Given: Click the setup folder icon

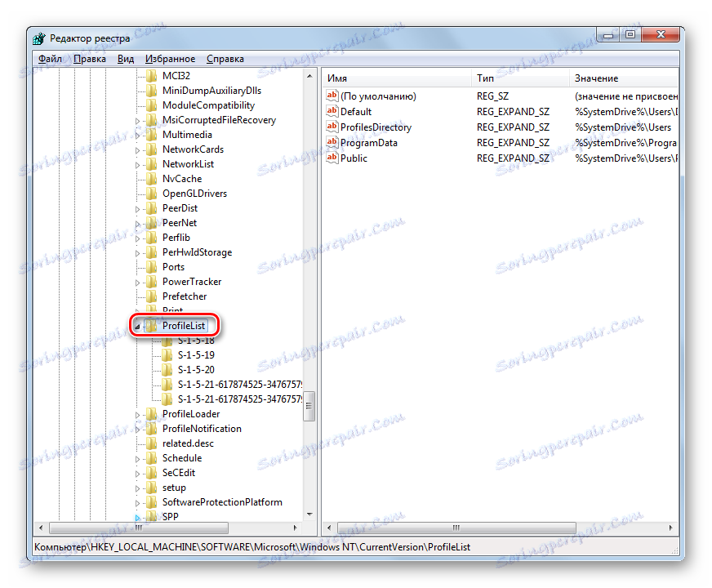Looking at the screenshot, I should coord(152,488).
